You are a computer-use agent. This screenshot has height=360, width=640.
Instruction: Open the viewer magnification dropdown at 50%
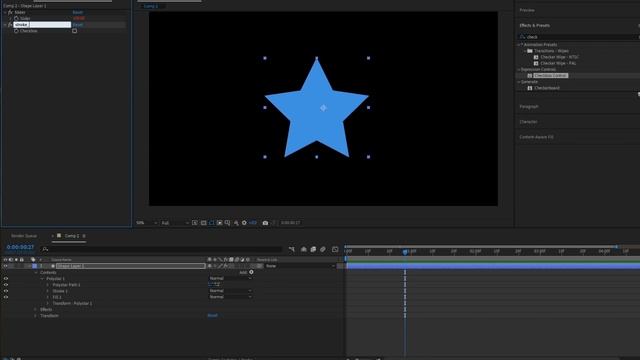(147, 223)
